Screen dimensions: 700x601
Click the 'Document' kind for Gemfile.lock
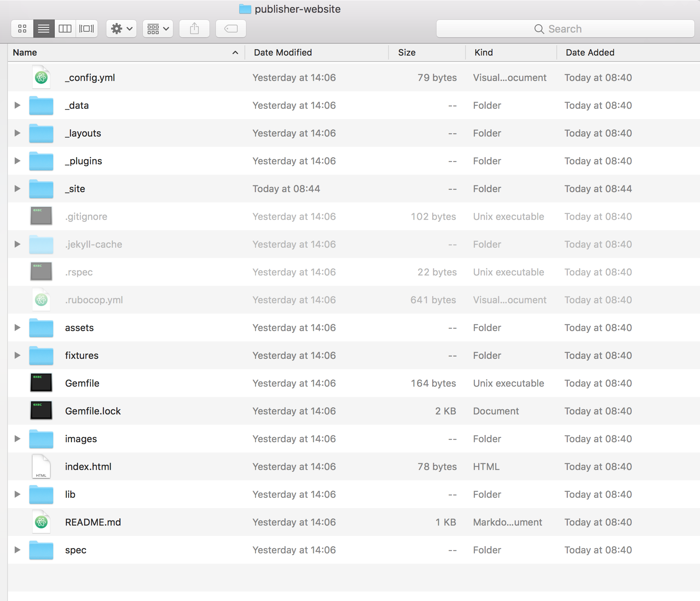[496, 411]
